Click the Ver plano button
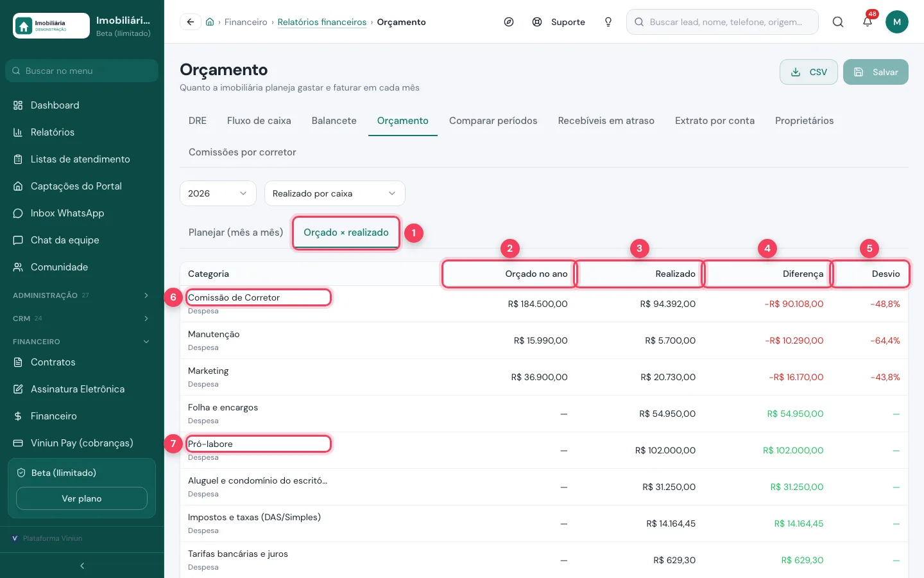Image resolution: width=924 pixels, height=578 pixels. click(81, 498)
